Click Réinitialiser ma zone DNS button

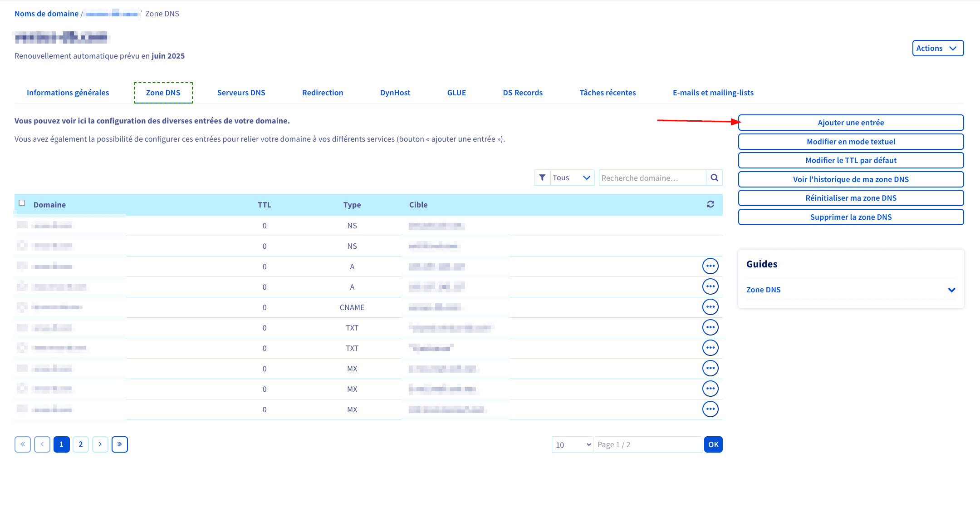pyautogui.click(x=851, y=198)
